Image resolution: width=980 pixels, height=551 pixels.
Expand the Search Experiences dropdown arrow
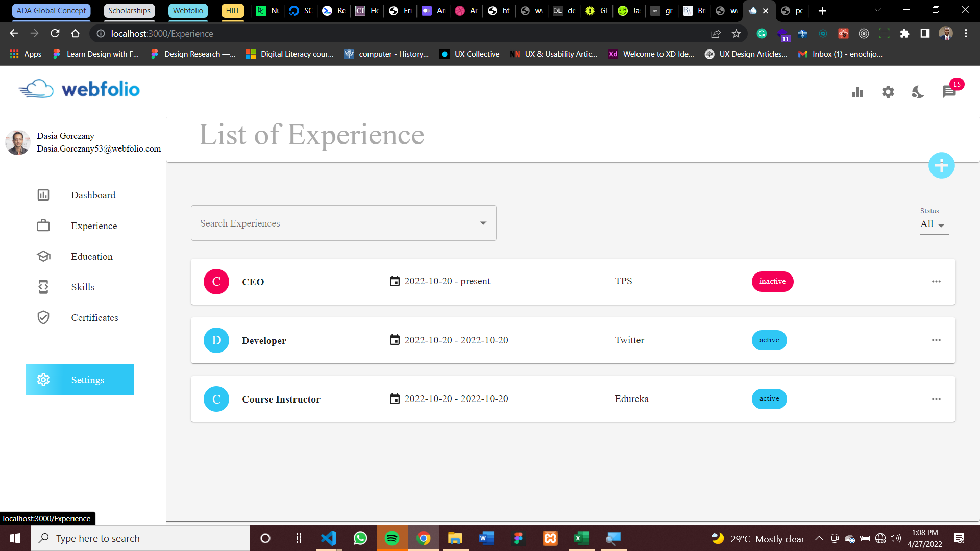coord(483,223)
